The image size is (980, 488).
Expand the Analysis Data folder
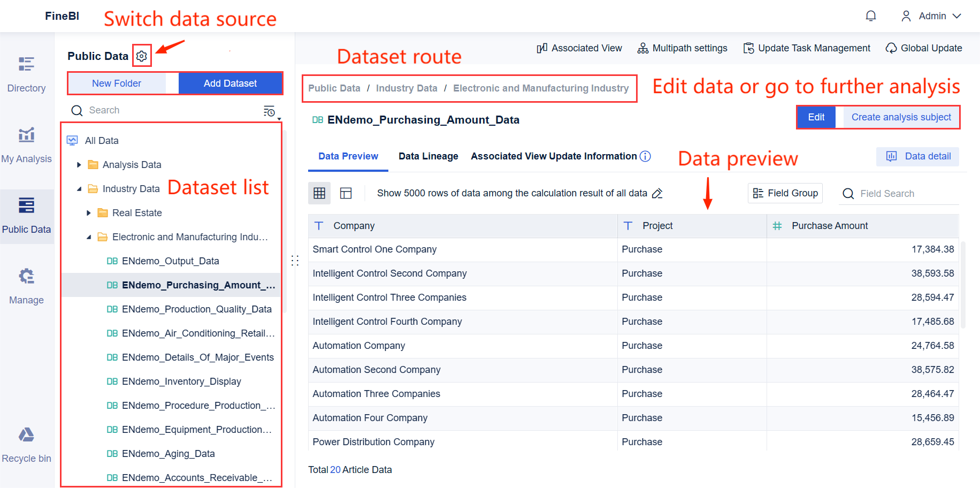79,165
